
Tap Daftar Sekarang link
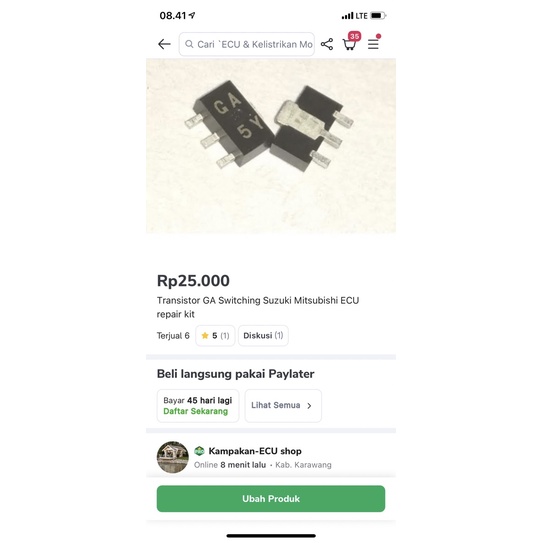coord(195,411)
